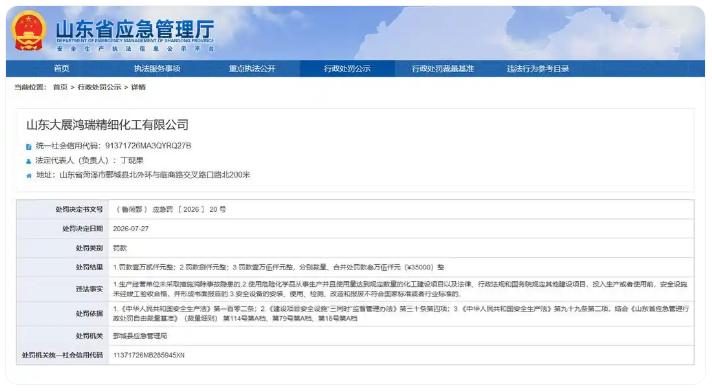Open the 违法行为参考目录 navigation tab
Image resolution: width=712 pixels, height=391 pixels.
point(538,69)
